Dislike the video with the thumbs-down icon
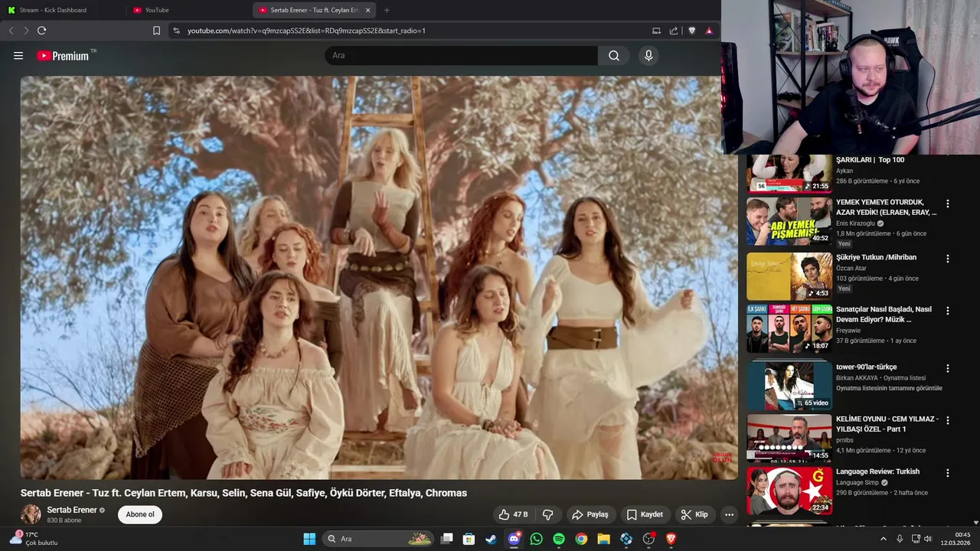The height and width of the screenshot is (551, 980). click(548, 514)
